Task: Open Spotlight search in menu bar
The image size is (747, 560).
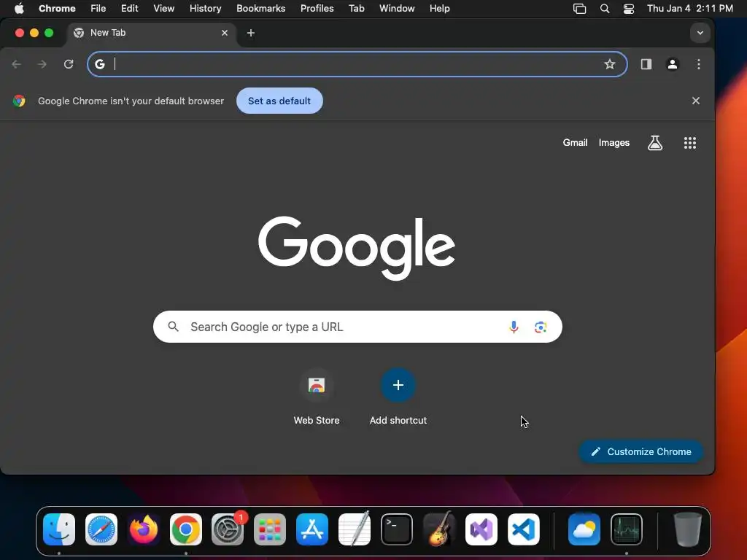Action: click(x=605, y=8)
